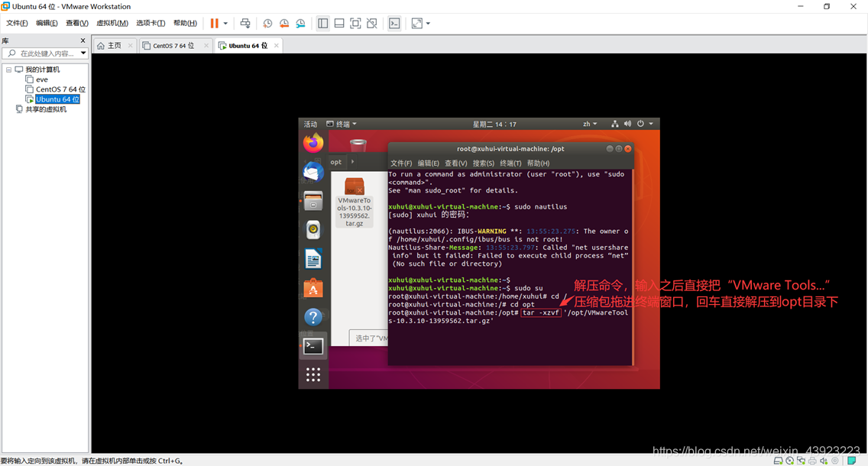868x466 pixels.
Task: Show applications grid in the dock
Action: [313, 374]
